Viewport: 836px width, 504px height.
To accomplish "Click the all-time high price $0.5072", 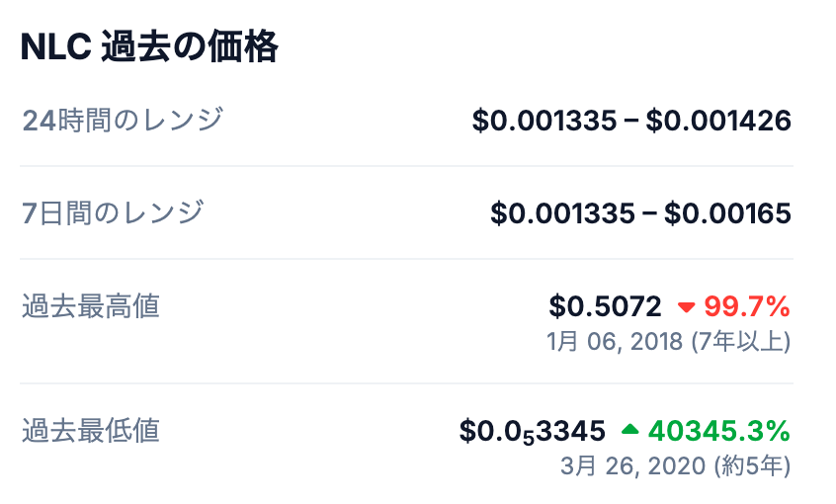I will (x=605, y=306).
